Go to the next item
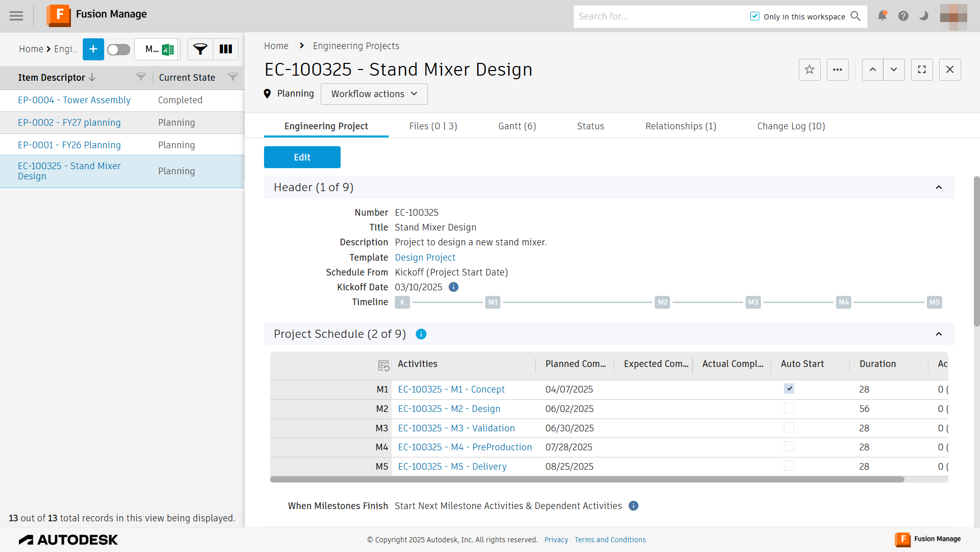Viewport: 980px width, 552px height. click(x=894, y=70)
